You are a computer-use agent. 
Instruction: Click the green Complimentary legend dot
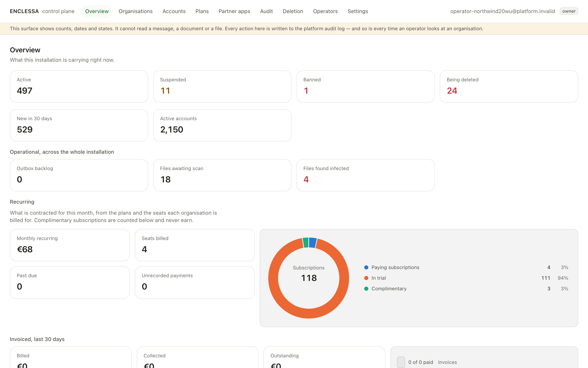(x=366, y=289)
